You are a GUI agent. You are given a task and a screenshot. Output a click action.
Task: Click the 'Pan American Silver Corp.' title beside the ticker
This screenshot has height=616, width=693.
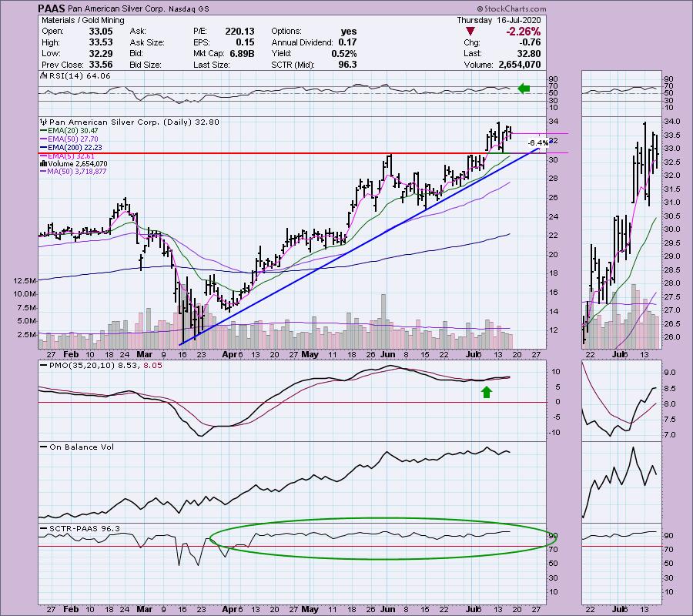pos(115,8)
